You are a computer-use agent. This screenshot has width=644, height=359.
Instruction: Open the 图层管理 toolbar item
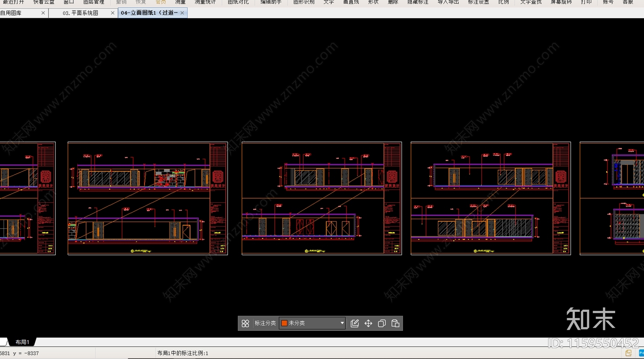tap(94, 2)
